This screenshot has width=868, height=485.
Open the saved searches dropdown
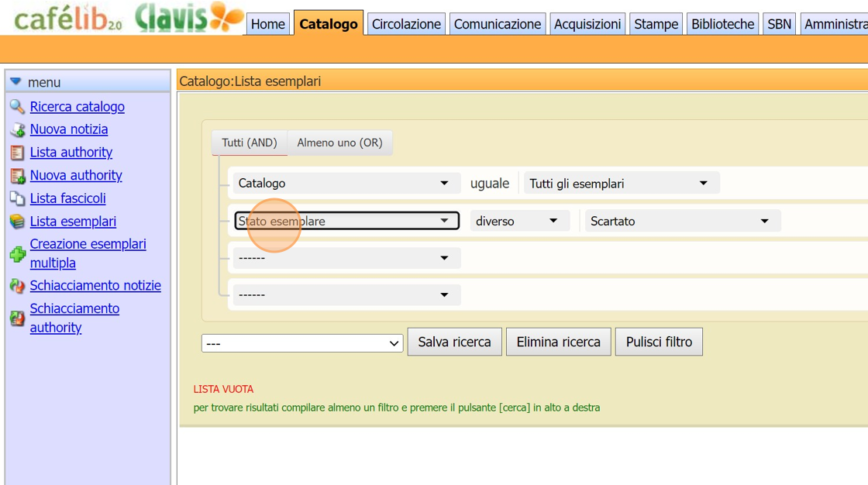302,343
